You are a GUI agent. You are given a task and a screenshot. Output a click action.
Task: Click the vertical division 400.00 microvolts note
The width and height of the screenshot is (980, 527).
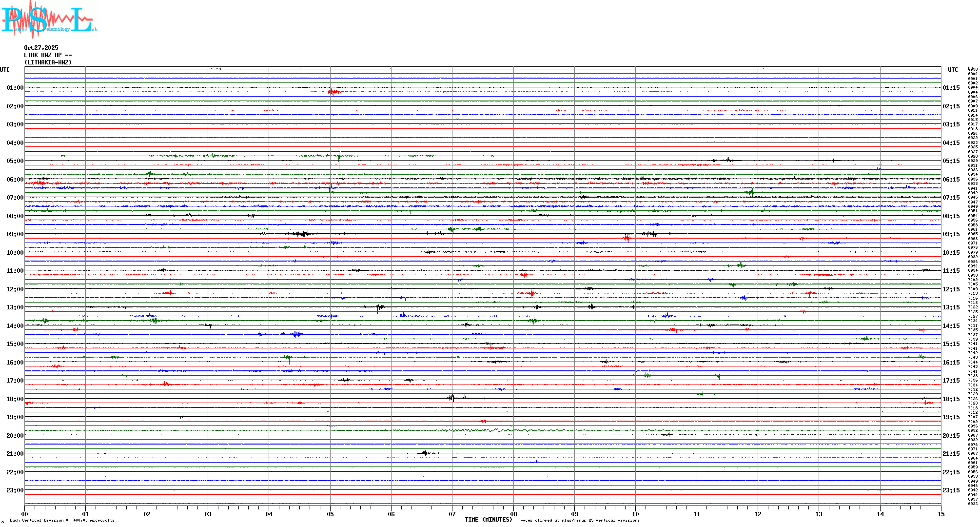click(x=62, y=520)
